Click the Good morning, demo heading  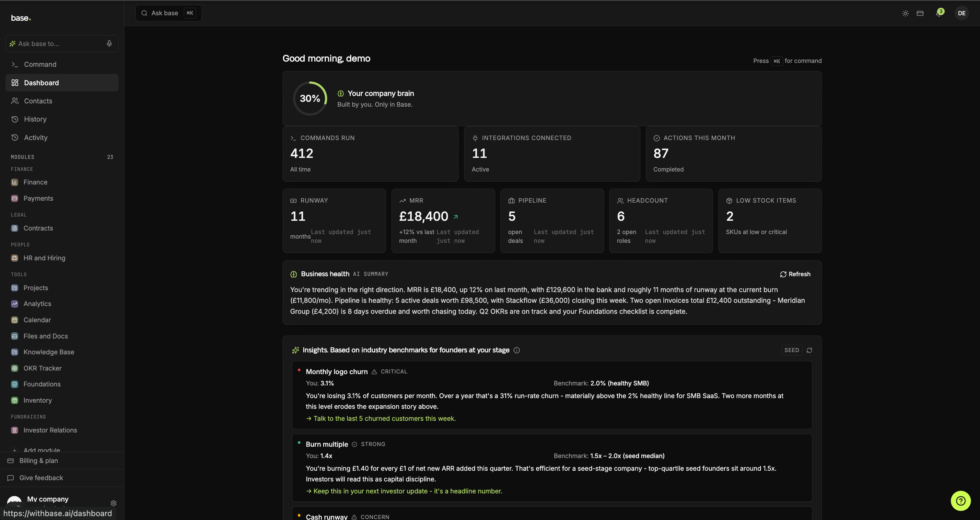(326, 58)
